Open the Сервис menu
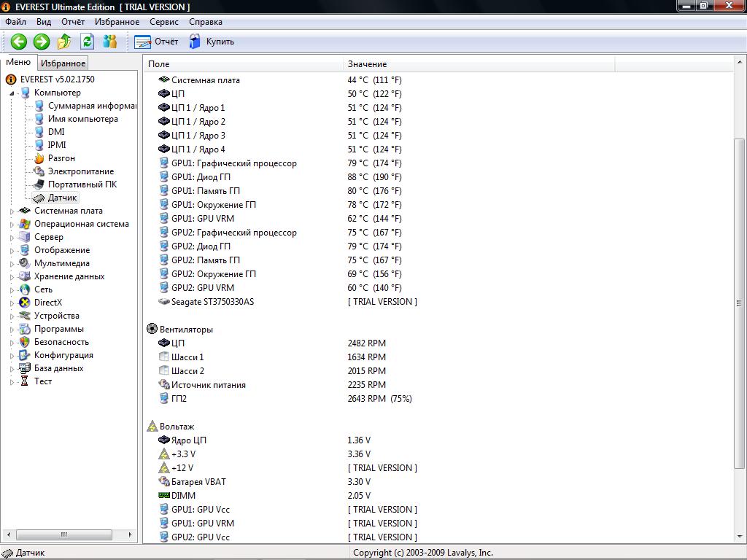 pyautogui.click(x=163, y=22)
